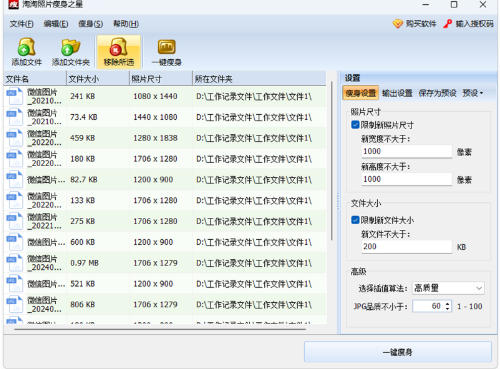
Task: Click the 新文件不大于 field showing 200
Action: [x=407, y=247]
